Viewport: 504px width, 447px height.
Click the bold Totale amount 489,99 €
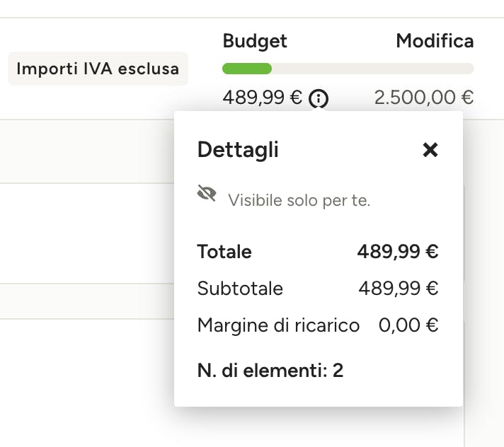398,252
